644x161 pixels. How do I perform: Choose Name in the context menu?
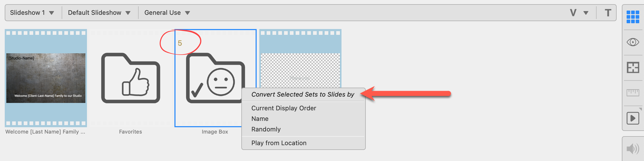(260, 119)
